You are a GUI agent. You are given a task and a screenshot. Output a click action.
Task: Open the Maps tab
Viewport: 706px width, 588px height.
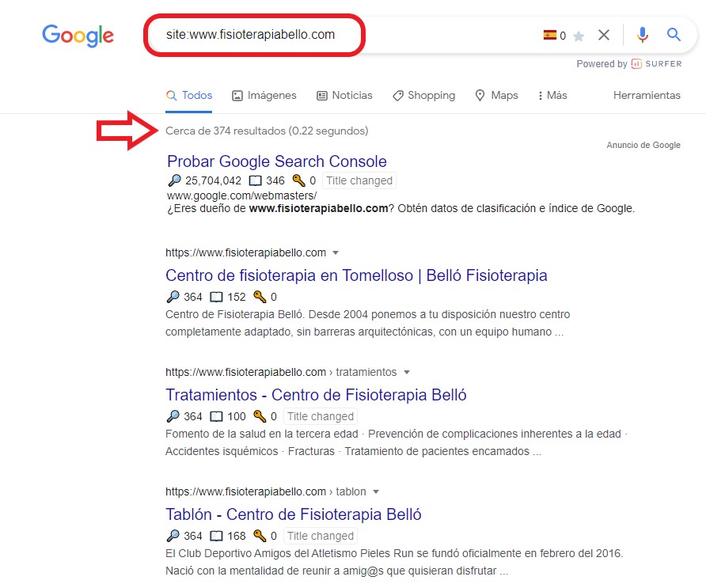(x=496, y=95)
